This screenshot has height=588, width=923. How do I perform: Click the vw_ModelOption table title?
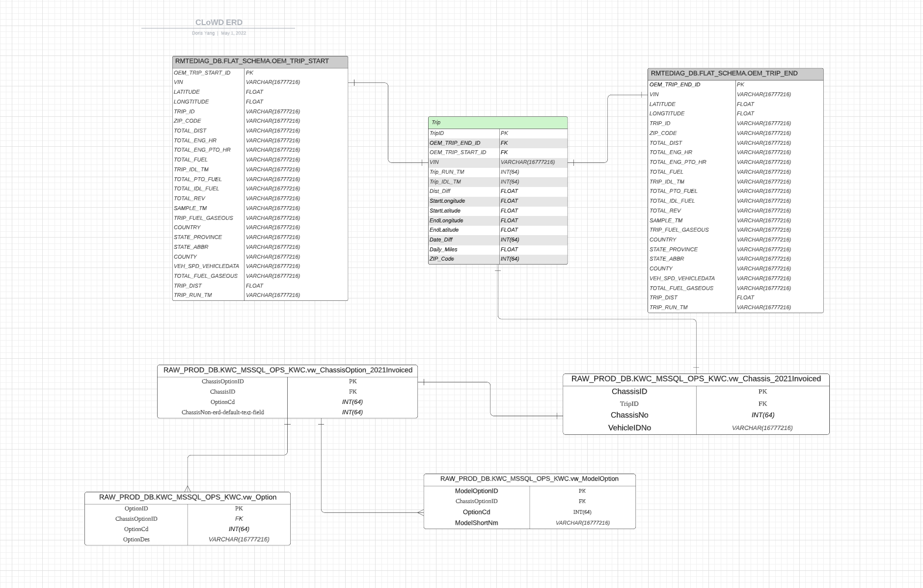(x=529, y=479)
